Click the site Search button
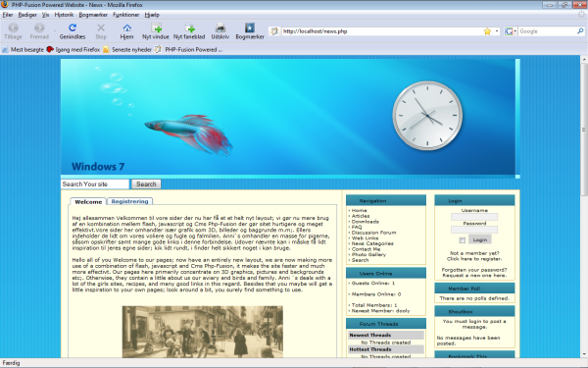Viewport: 588px width, 368px height. (146, 184)
